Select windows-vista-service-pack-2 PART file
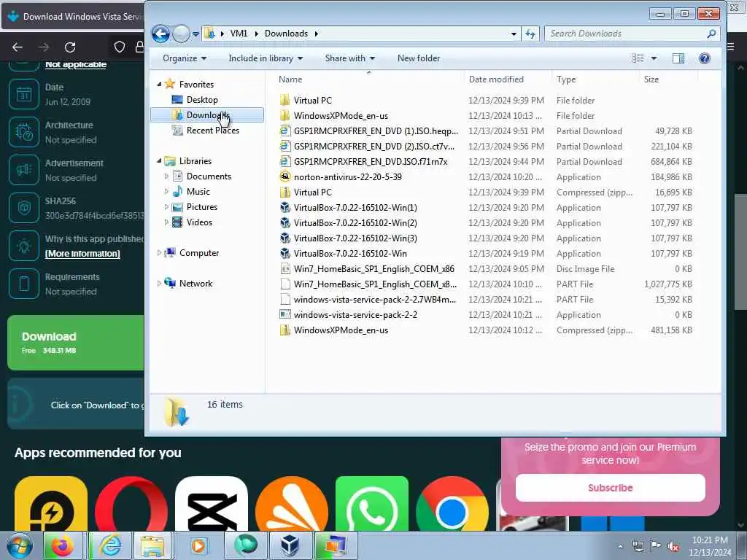Viewport: 747px width, 560px height. [374, 300]
